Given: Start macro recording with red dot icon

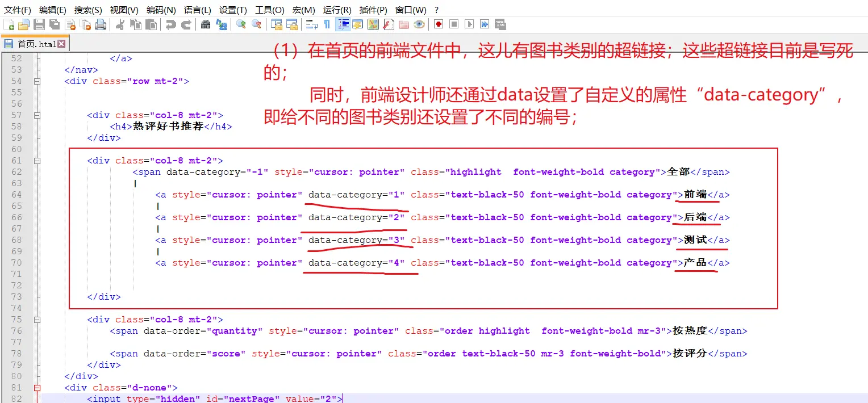Looking at the screenshot, I should [439, 24].
